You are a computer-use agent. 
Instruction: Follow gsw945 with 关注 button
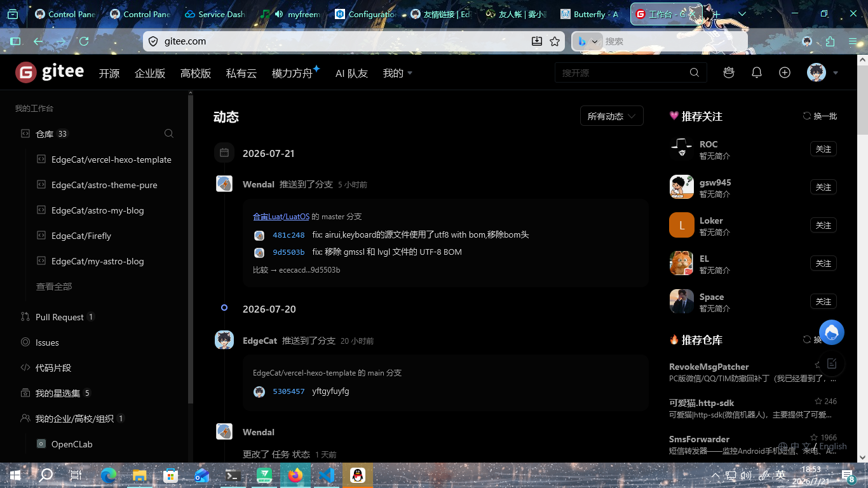824,187
